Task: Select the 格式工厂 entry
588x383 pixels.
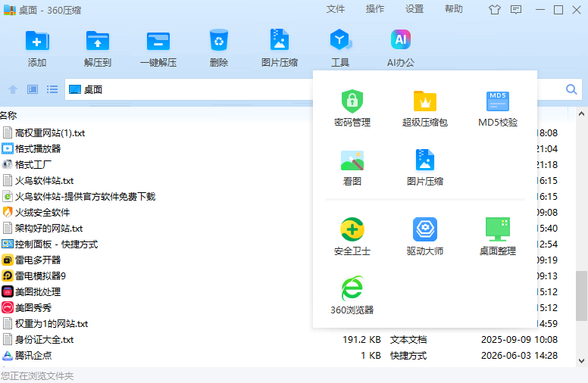Action: [27, 164]
